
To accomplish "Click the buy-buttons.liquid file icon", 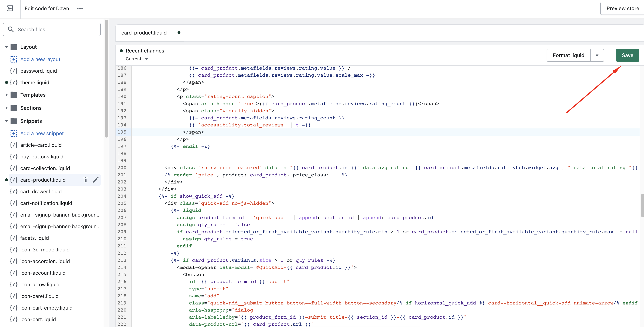I will pos(14,157).
